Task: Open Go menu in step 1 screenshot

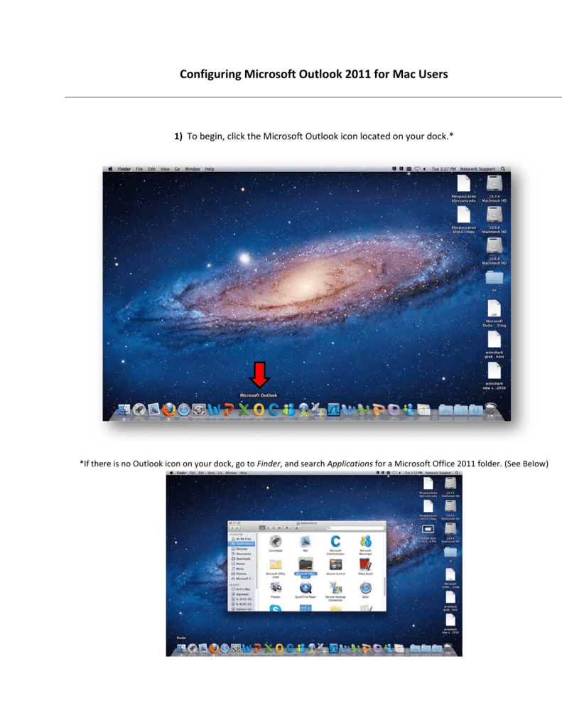Action: [x=178, y=169]
